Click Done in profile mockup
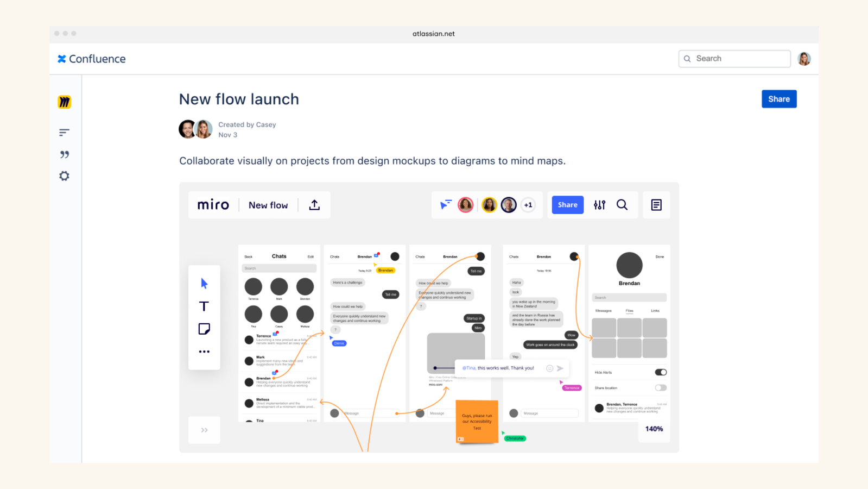Viewport: 868px width, 489px height. point(659,256)
